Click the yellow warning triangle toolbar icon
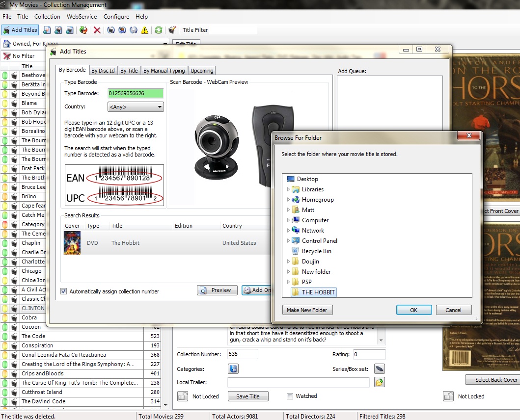 click(x=143, y=30)
